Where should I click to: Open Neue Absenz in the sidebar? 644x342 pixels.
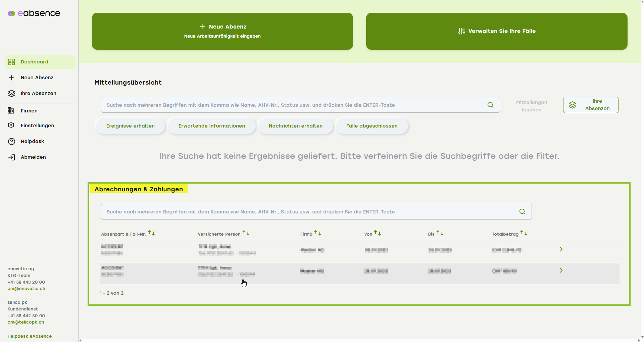[x=37, y=78]
